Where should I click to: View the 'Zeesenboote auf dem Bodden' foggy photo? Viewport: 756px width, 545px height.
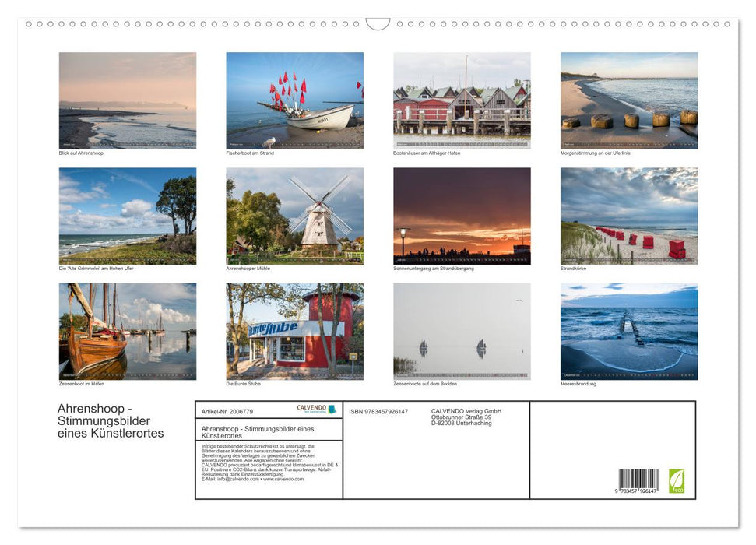[x=462, y=331]
